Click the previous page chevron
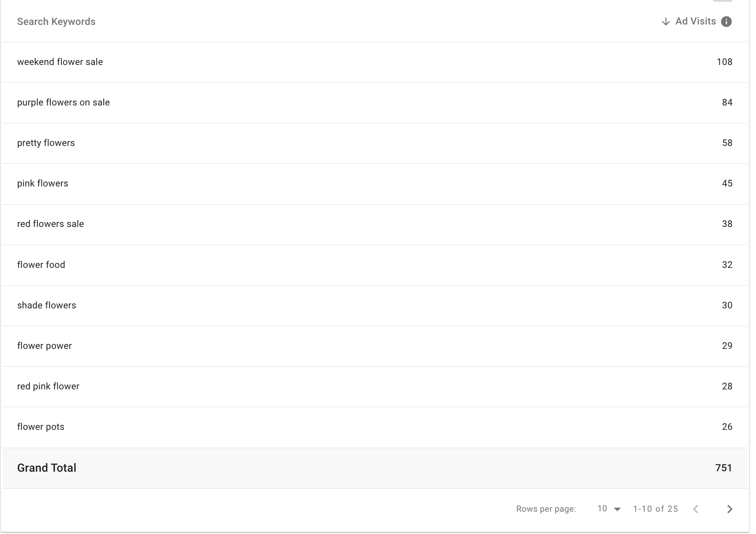756x534 pixels. 696,509
